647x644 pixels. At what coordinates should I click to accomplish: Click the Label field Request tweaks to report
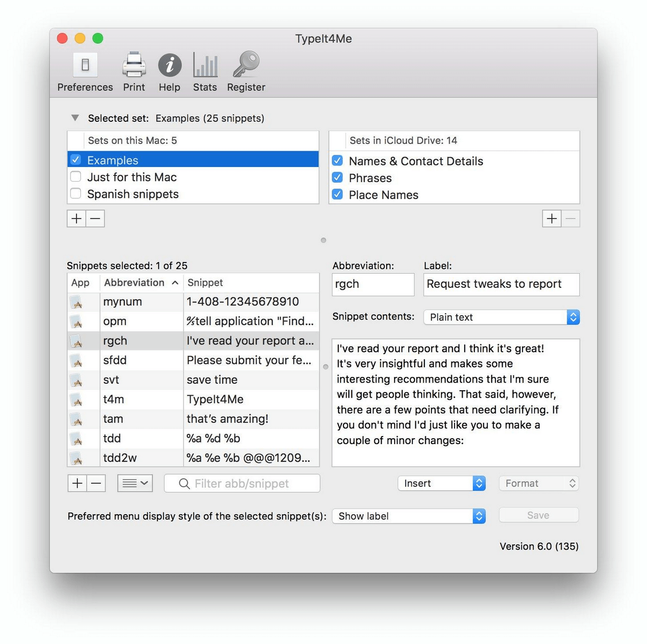pos(501,284)
